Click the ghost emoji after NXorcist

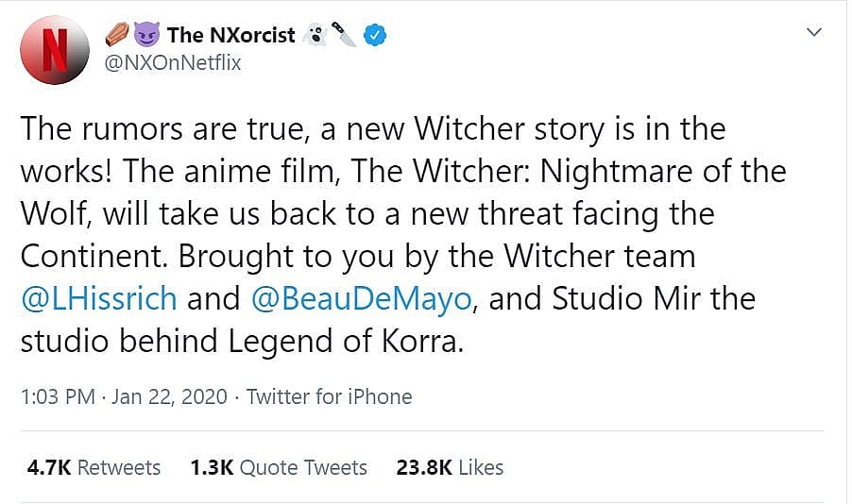315,36
